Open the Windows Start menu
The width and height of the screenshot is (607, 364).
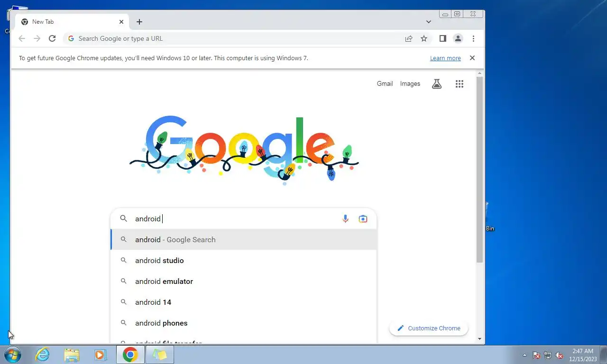pos(13,355)
